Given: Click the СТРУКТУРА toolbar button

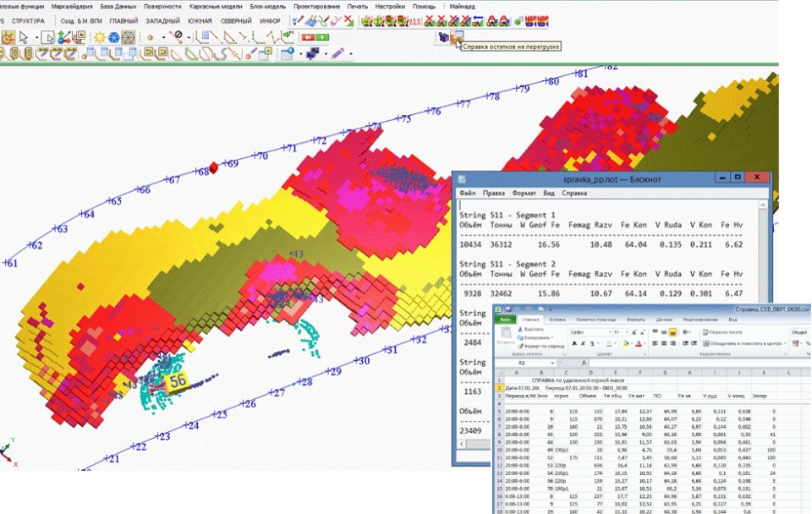Looking at the screenshot, I should [28, 21].
